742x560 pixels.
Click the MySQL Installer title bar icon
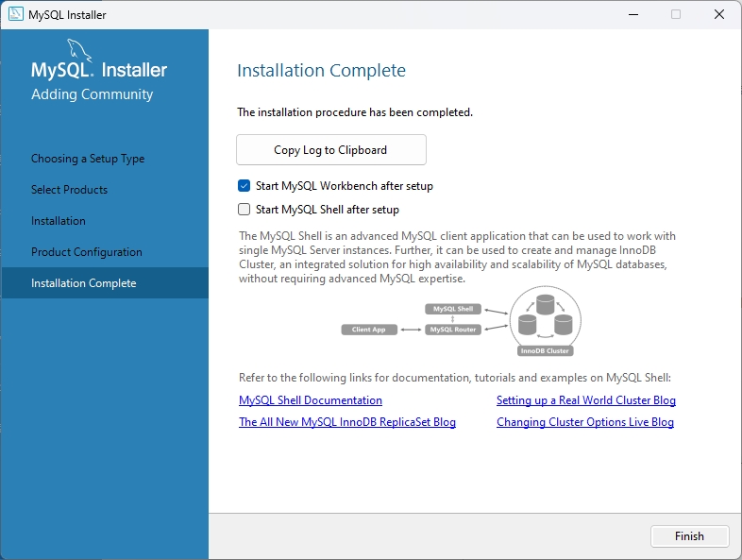tap(16, 14)
